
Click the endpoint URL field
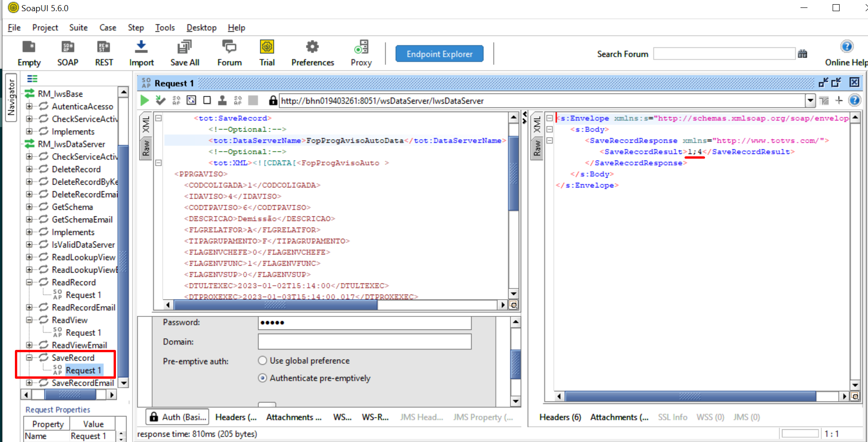pos(542,100)
